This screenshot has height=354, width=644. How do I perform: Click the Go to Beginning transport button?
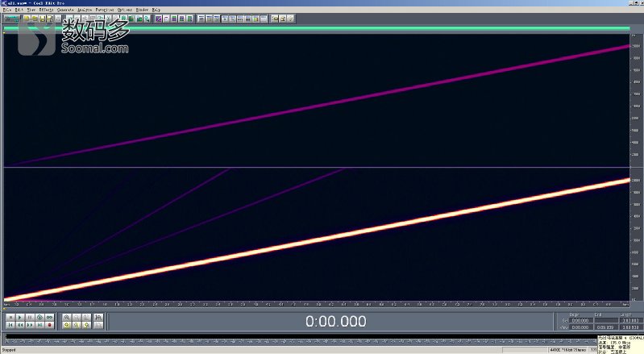coord(9,325)
